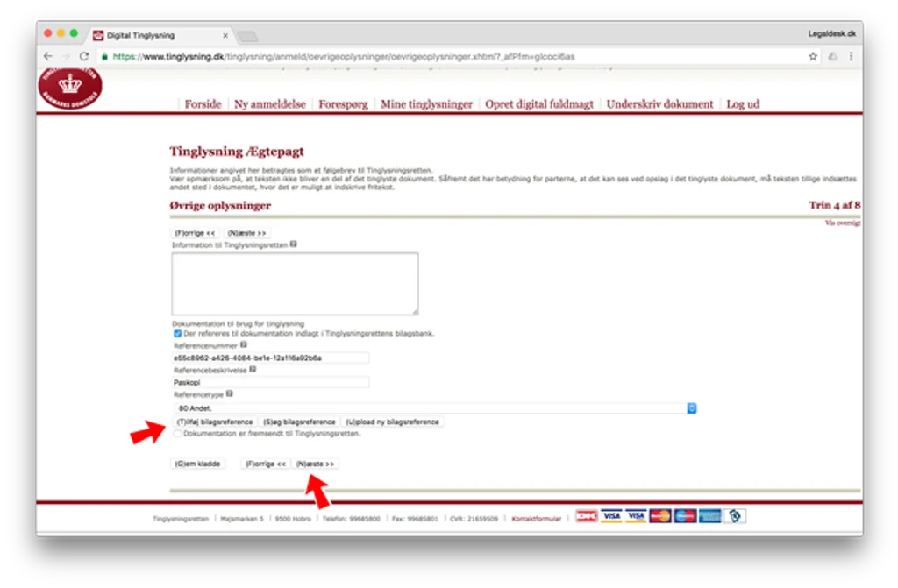Viewport: 898px width, 588px height.
Task: Click help icon next to Referencebeskrivelse
Action: 253,369
